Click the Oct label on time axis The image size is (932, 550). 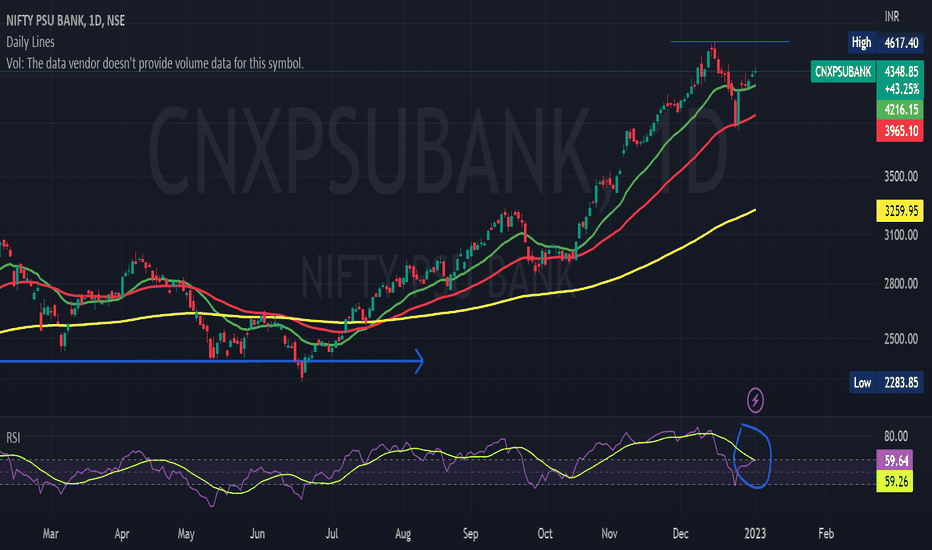545,534
